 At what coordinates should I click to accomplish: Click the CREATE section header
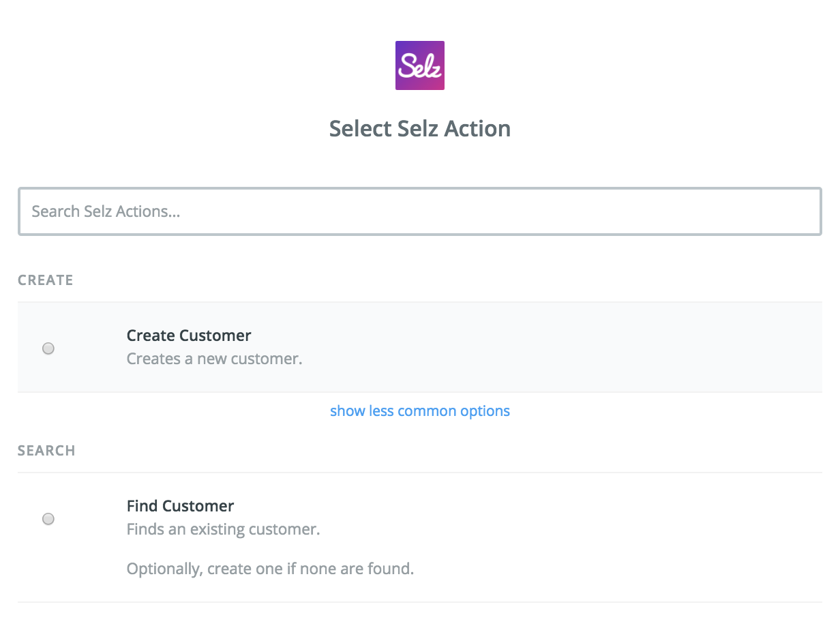click(x=45, y=280)
